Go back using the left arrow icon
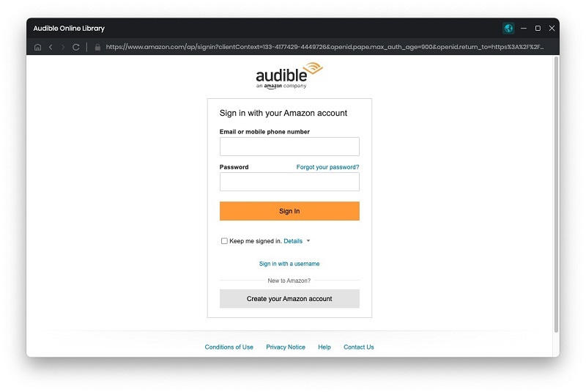The width and height of the screenshot is (586, 392). pos(51,47)
